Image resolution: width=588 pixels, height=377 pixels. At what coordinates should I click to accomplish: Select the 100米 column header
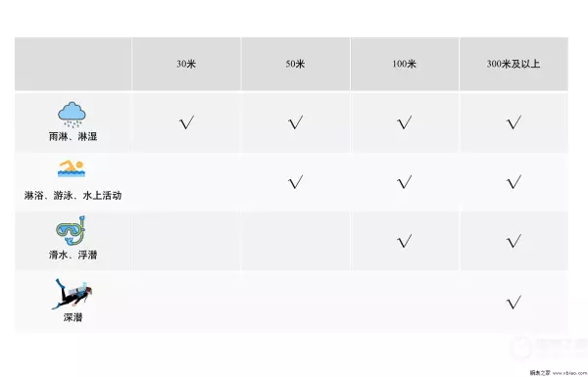click(404, 64)
